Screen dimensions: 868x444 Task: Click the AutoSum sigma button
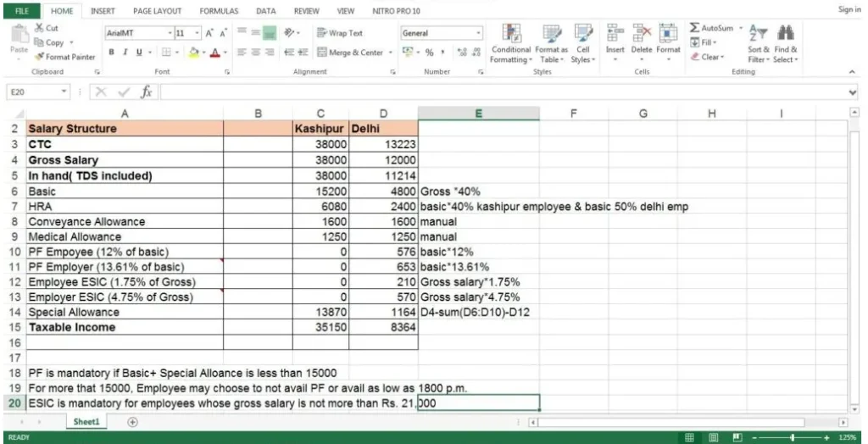click(712, 28)
